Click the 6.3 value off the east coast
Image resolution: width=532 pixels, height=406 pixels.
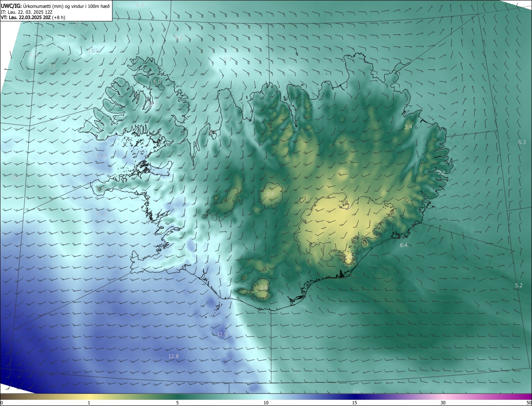tap(522, 142)
